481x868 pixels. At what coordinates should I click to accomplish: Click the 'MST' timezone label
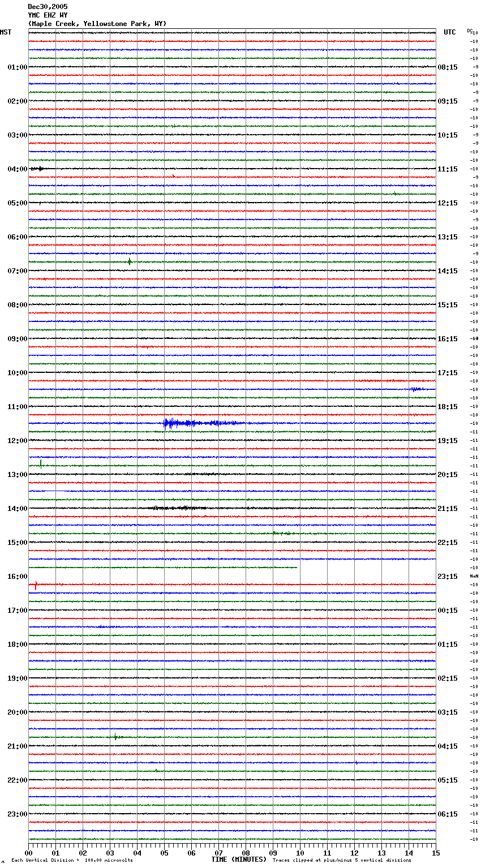tap(6, 32)
